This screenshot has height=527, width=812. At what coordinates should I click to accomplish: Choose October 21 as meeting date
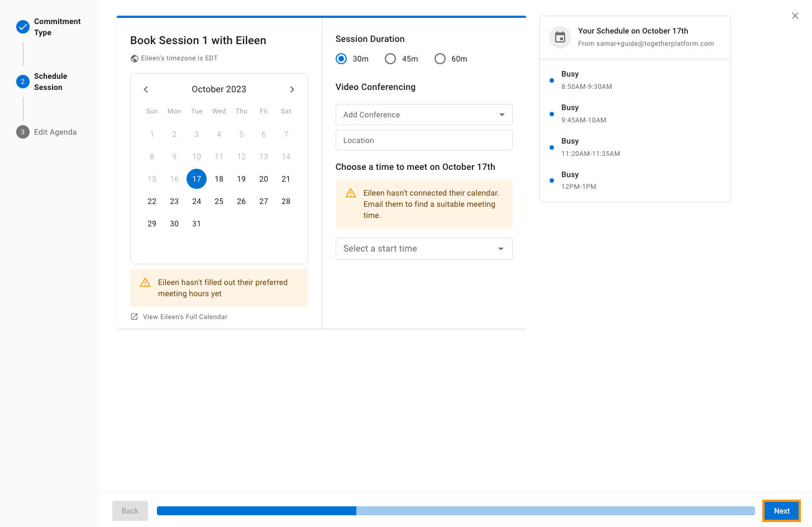point(286,179)
